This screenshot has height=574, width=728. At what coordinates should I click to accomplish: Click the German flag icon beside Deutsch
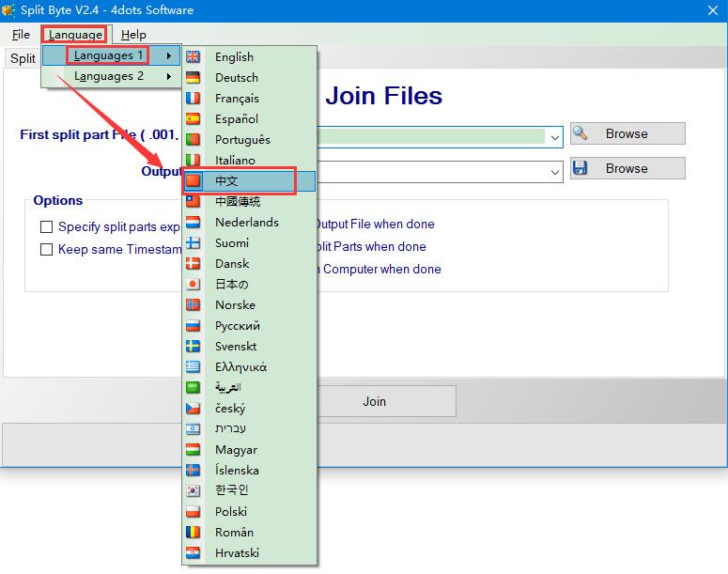click(x=194, y=78)
